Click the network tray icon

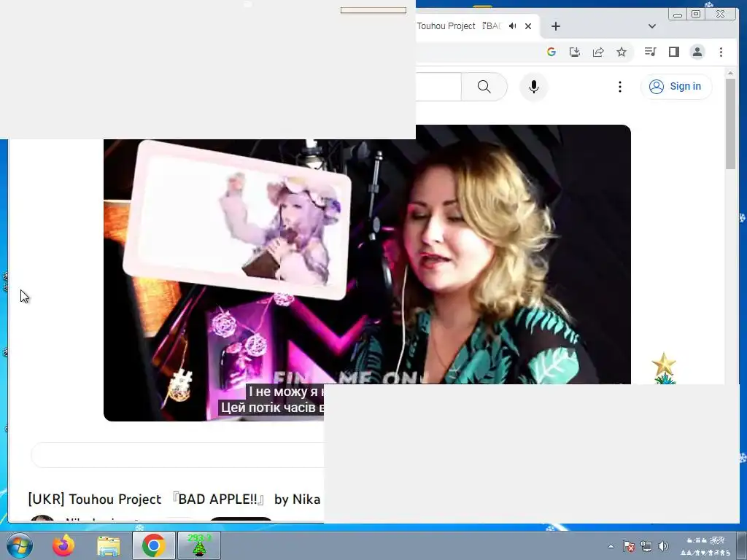[646, 546]
